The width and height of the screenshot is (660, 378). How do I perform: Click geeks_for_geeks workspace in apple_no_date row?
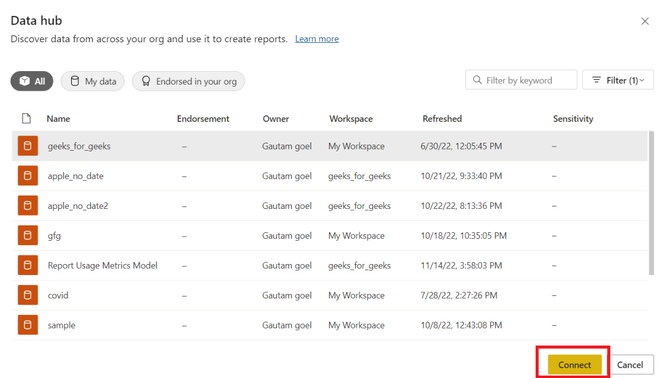coord(359,176)
